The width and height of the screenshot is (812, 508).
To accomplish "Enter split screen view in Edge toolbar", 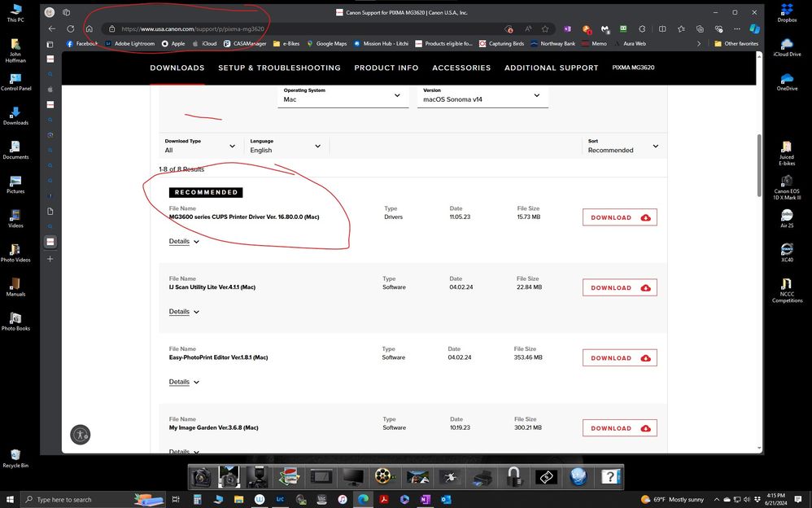I will 661,28.
